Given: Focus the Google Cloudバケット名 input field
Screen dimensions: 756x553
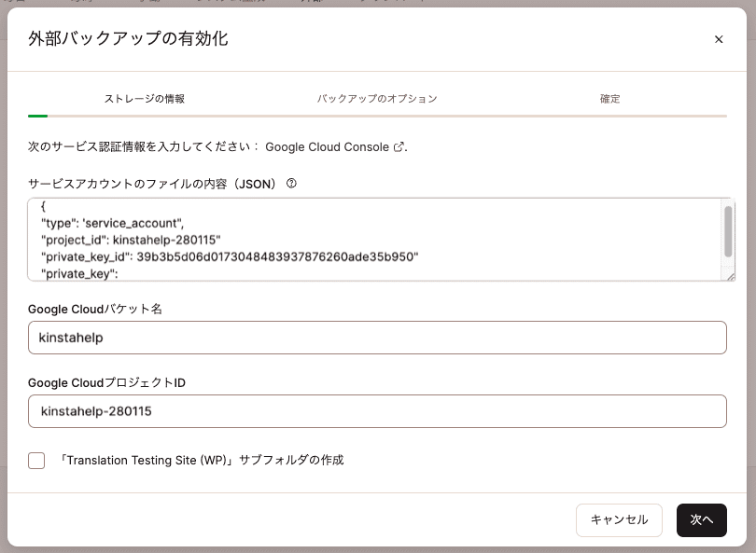Looking at the screenshot, I should [377, 337].
